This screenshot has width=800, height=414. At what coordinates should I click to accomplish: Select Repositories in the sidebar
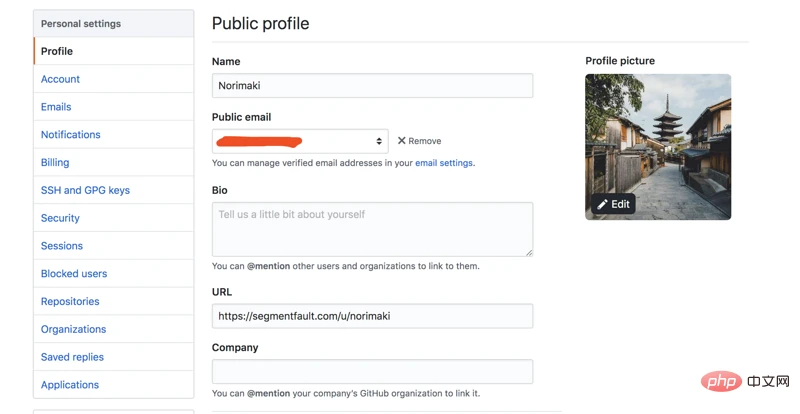click(70, 301)
